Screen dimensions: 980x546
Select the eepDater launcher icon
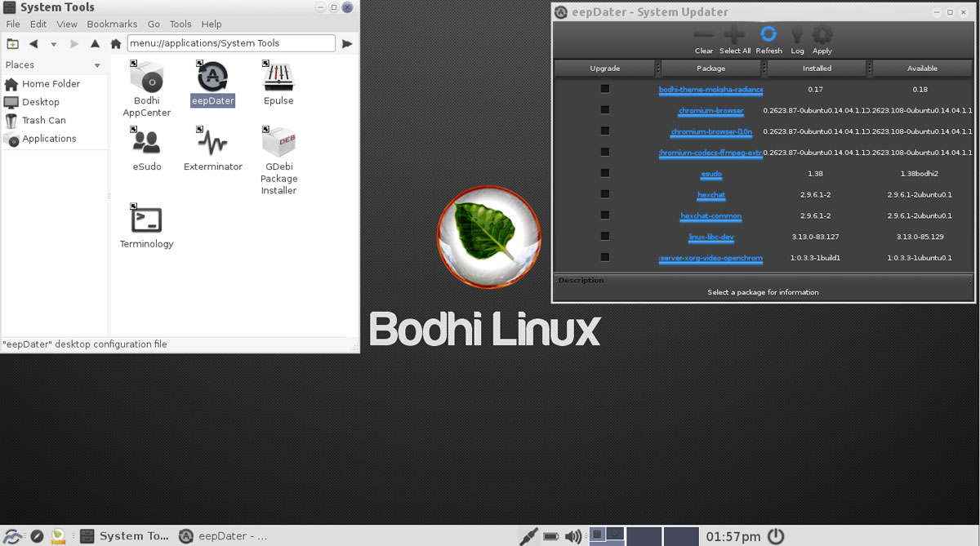(212, 77)
